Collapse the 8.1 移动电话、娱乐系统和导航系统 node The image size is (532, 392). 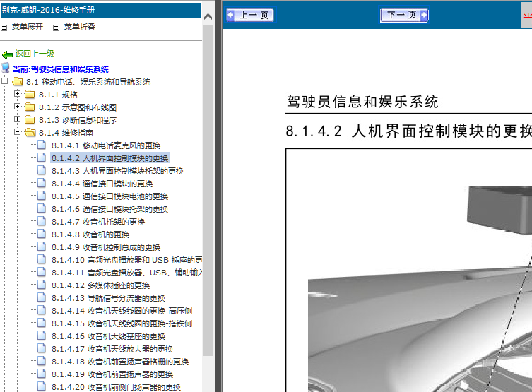point(4,81)
